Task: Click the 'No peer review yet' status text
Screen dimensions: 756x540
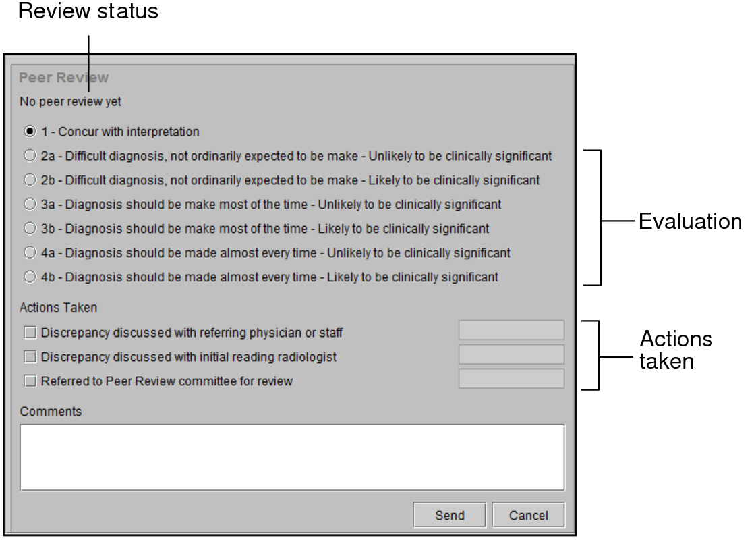Action: [71, 103]
